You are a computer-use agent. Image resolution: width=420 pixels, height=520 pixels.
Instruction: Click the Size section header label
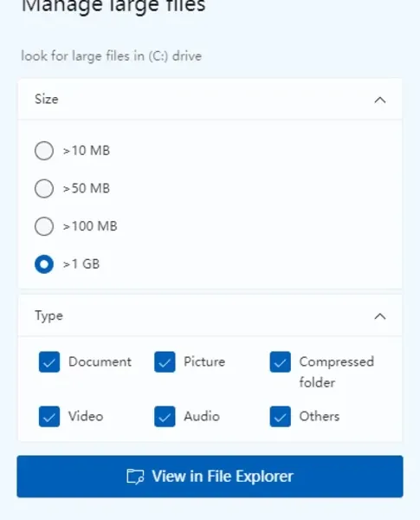(x=47, y=99)
